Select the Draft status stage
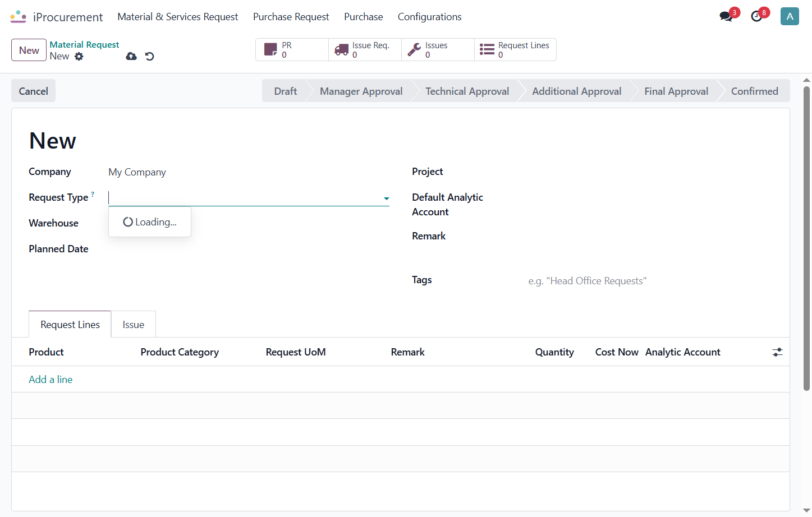Viewport: 812px width, 517px height. coord(286,91)
